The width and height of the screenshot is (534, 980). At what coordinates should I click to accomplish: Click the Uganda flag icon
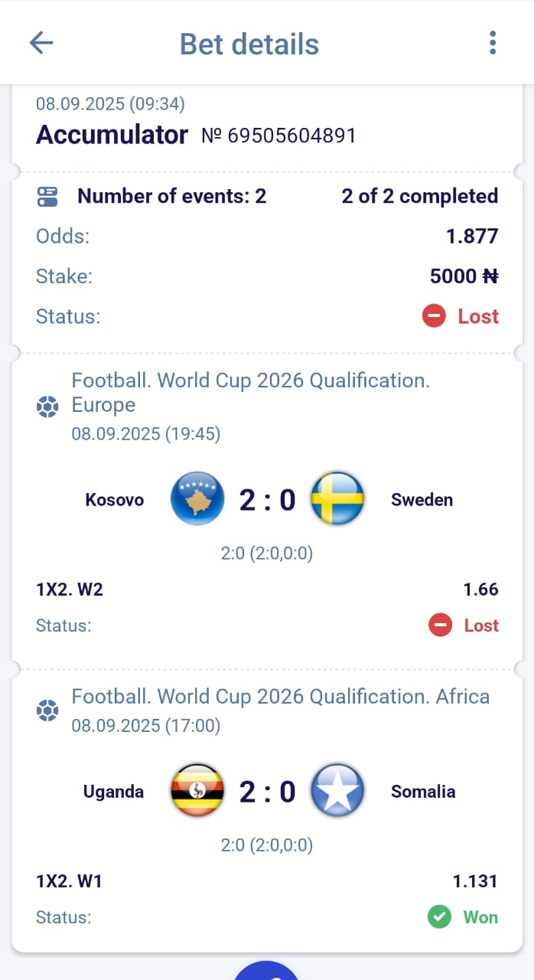(197, 791)
